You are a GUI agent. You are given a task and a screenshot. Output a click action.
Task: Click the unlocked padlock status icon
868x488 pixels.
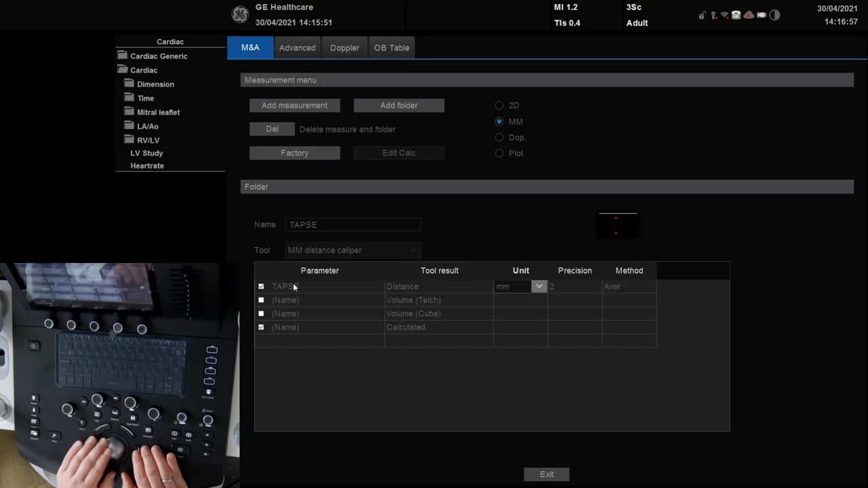click(703, 15)
